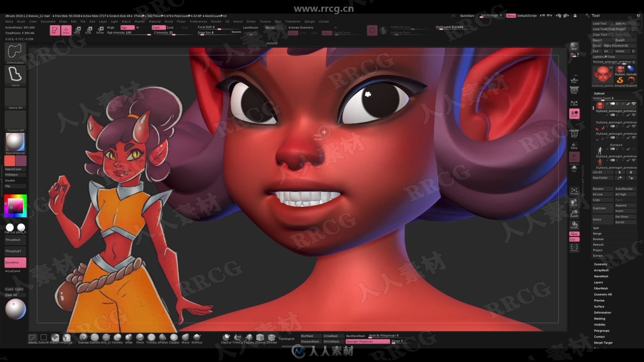Open the Document menu
Screen dimensions: 644x362
tap(48, 21)
